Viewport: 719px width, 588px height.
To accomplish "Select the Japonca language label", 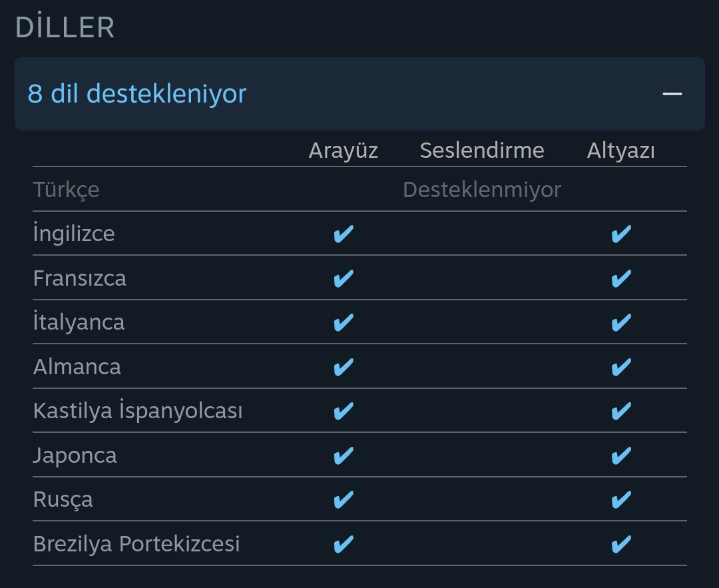I will coord(75,455).
